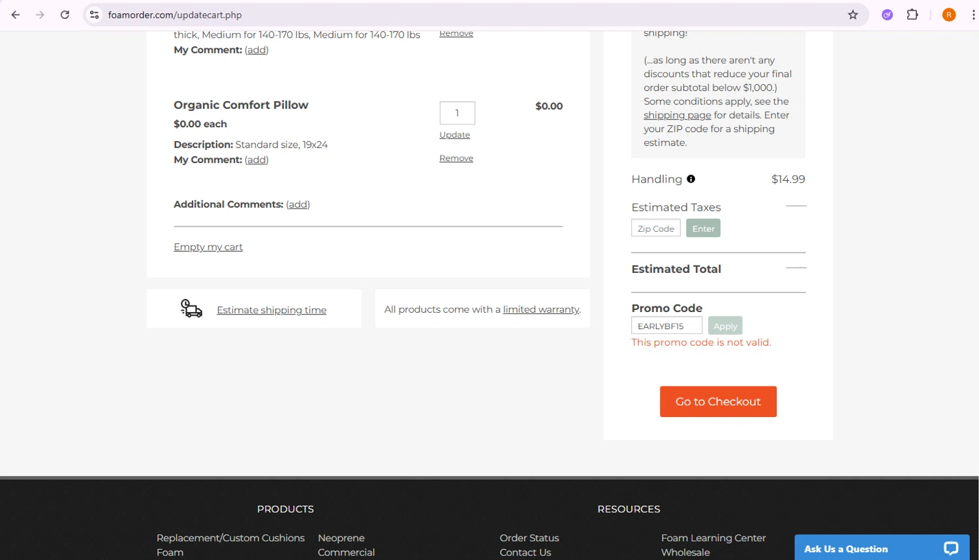The width and height of the screenshot is (979, 560).
Task: Bookmark this page with the star icon
Action: click(853, 14)
